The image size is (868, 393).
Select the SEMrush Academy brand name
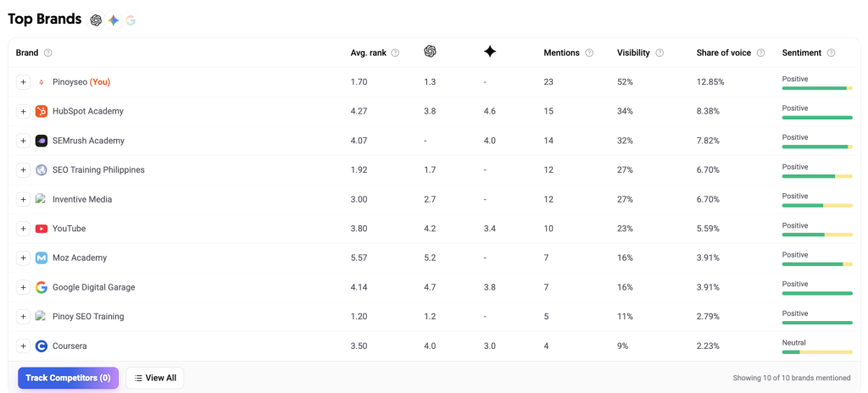point(88,141)
